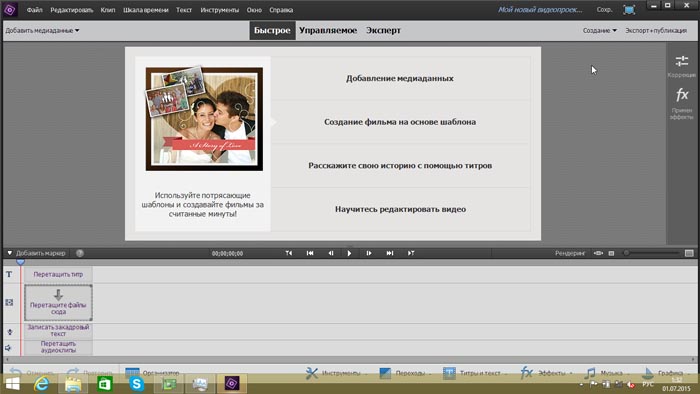Viewport: 700px width, 394px height.
Task: Switch to Быстрое mode tab
Action: tap(272, 30)
